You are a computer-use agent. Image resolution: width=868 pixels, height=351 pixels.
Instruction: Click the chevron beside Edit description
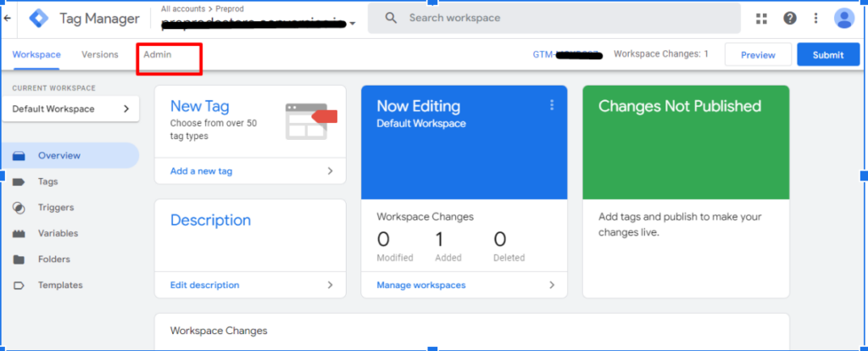click(x=330, y=285)
